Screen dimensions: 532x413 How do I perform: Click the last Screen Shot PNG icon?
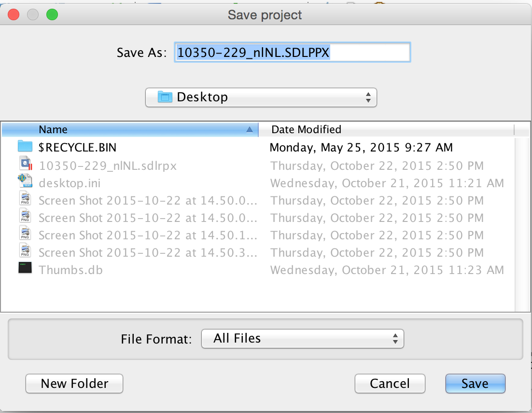(x=25, y=252)
